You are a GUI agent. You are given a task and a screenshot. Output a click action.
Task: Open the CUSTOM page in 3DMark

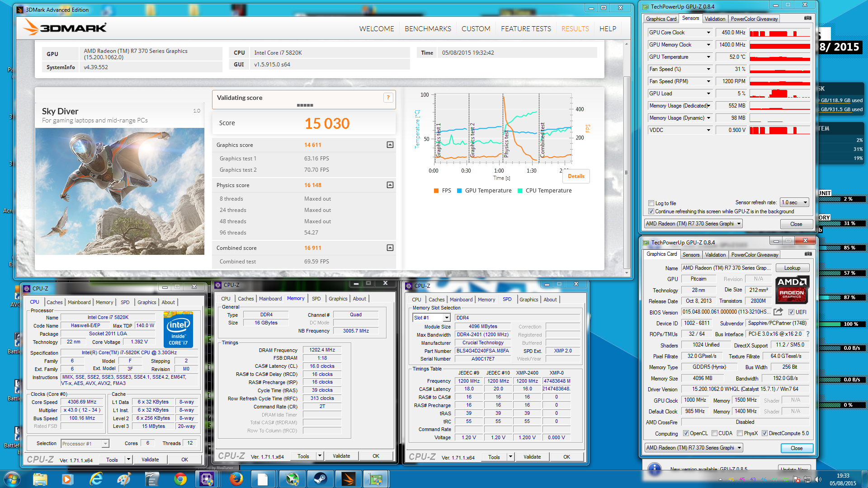[476, 28]
